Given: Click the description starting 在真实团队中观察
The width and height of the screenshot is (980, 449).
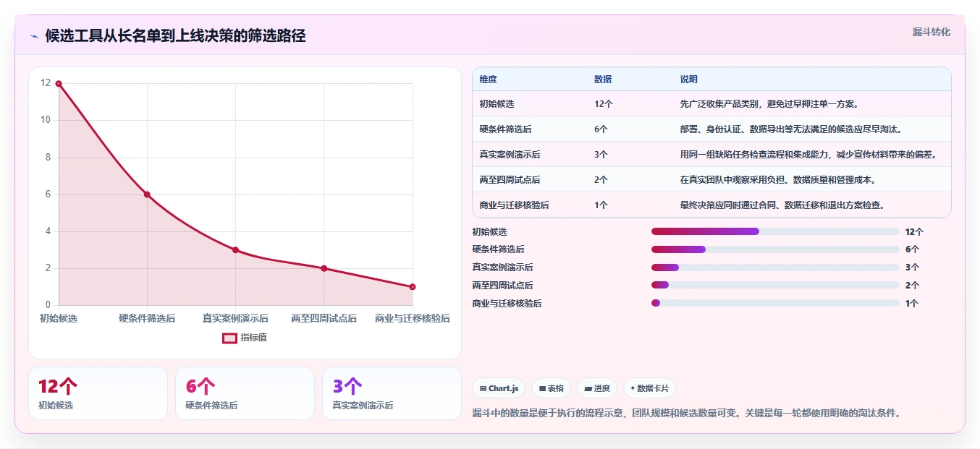Looking at the screenshot, I should (778, 180).
